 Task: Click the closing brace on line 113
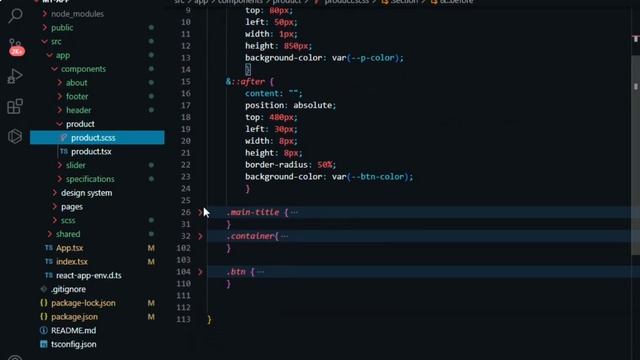(209, 320)
